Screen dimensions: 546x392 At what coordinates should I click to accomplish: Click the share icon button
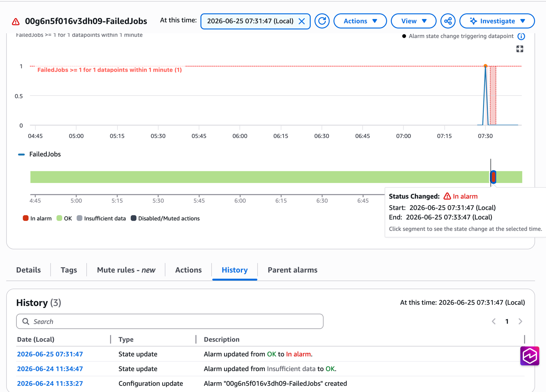(x=448, y=21)
